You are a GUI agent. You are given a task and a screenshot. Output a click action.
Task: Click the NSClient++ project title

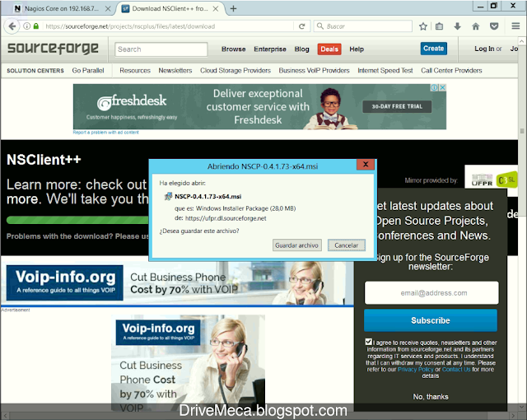click(x=44, y=160)
